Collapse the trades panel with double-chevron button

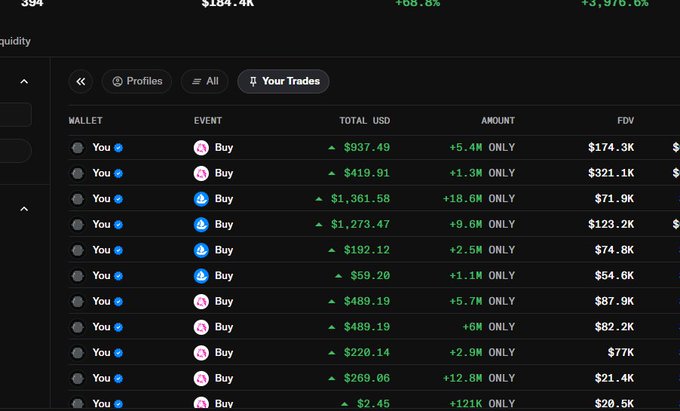click(81, 82)
